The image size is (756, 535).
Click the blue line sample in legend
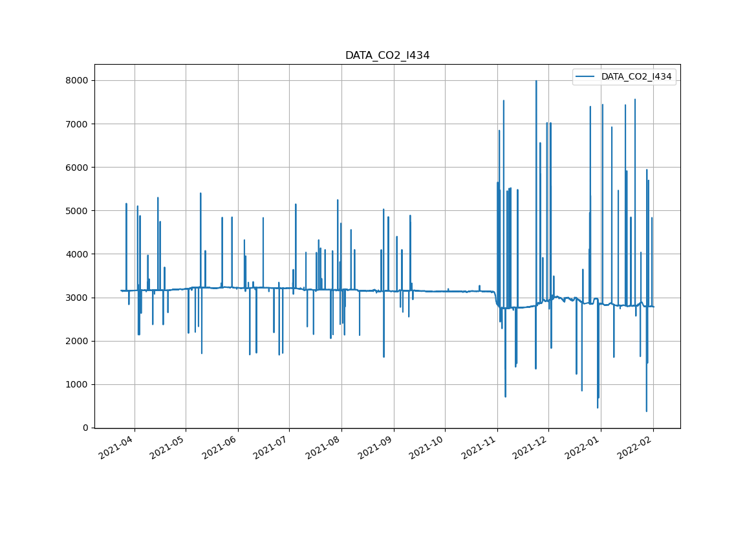(x=586, y=76)
